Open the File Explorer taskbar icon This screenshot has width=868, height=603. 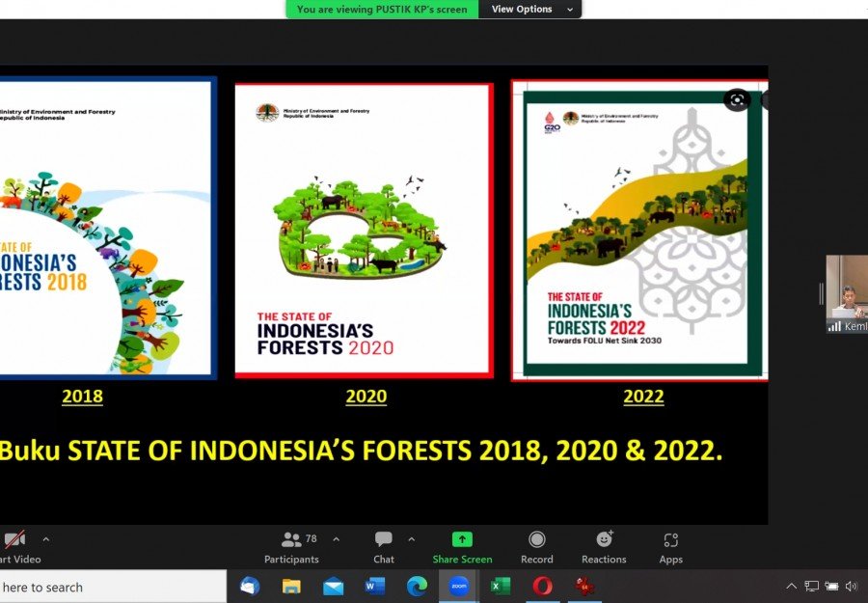291,587
